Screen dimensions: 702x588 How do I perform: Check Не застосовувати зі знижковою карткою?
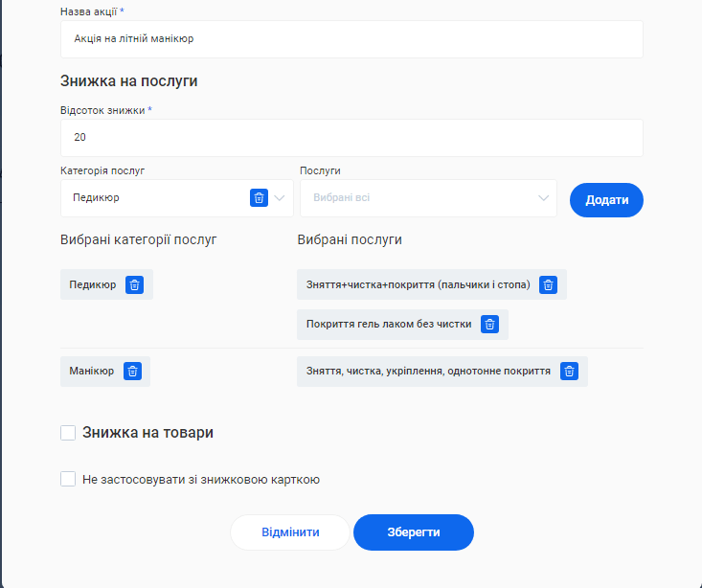click(68, 479)
